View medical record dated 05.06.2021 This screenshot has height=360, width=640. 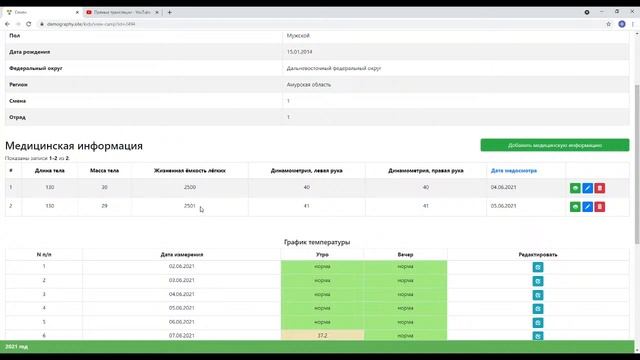[575, 207]
